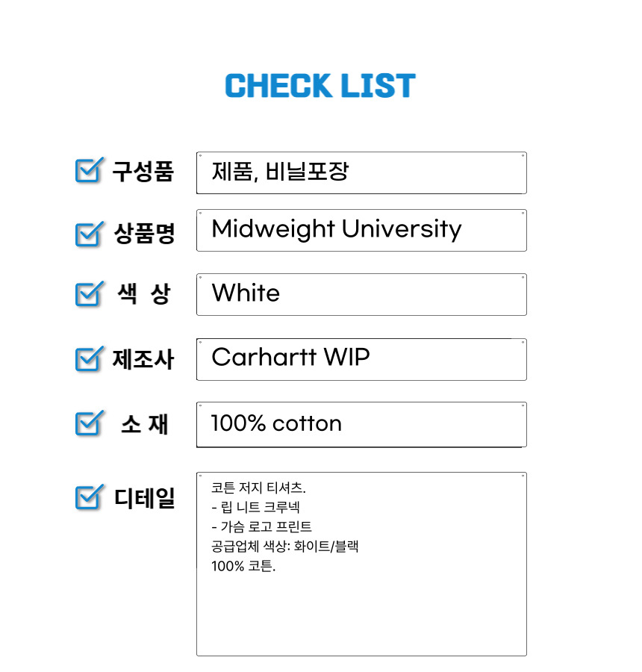The image size is (642, 672).
Task: Click the 디테일 label
Action: click(144, 497)
